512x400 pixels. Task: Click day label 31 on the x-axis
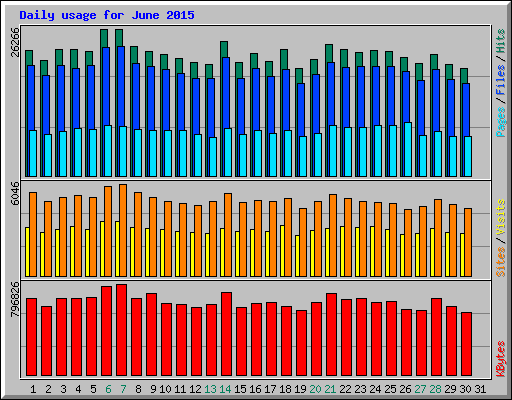click(480, 389)
